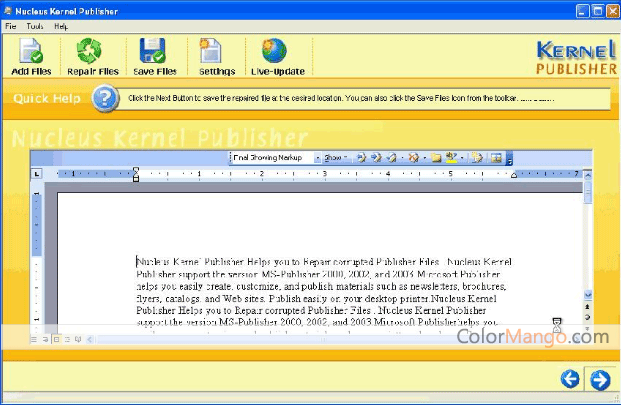The height and width of the screenshot is (405, 621).
Task: Click the reviewing toolbar options arrow
Action: [x=509, y=158]
